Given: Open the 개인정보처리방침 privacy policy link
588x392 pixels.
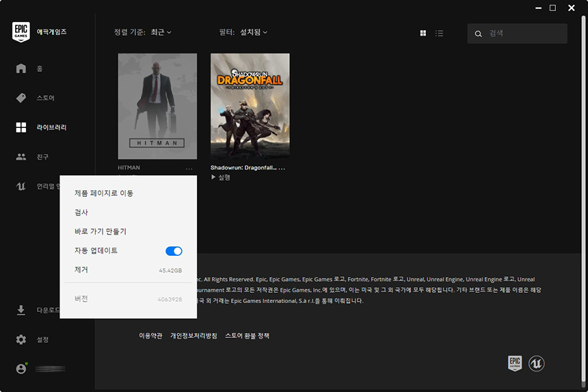Looking at the screenshot, I should pyautogui.click(x=193, y=336).
